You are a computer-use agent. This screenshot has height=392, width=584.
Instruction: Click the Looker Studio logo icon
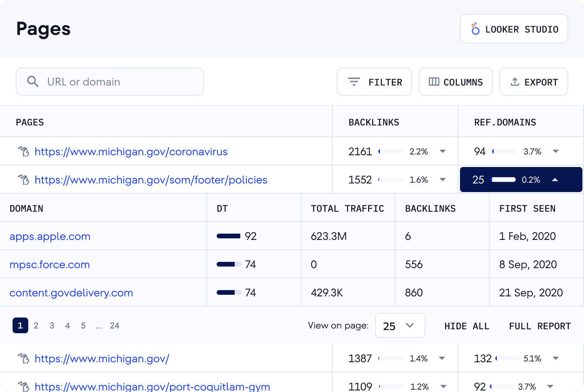(x=475, y=29)
